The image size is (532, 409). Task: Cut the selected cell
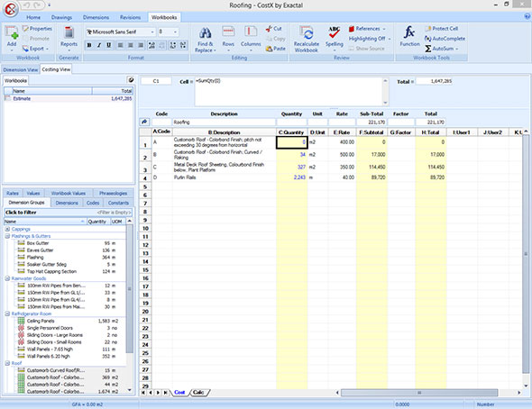(x=273, y=29)
